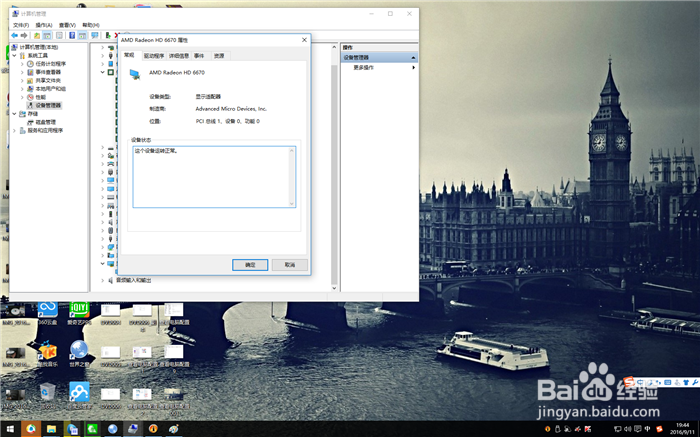Screen dimensions: 700x437
Task: Click the forward arrow in toolbar
Action: pyautogui.click(x=24, y=35)
